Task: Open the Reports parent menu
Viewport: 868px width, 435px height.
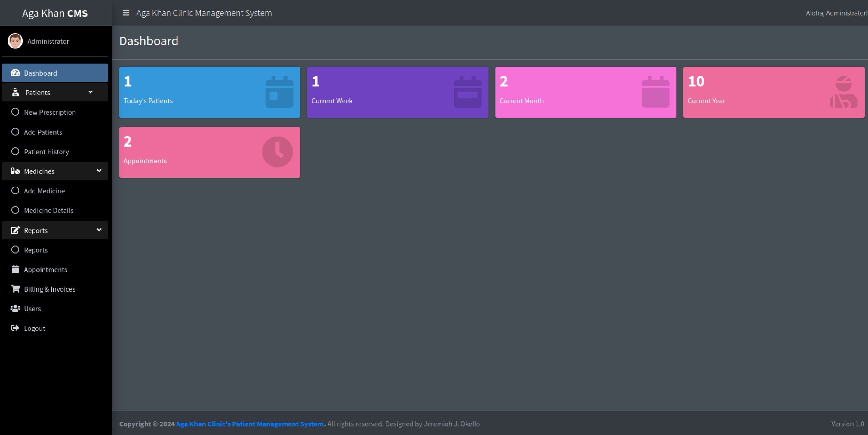Action: pos(55,230)
